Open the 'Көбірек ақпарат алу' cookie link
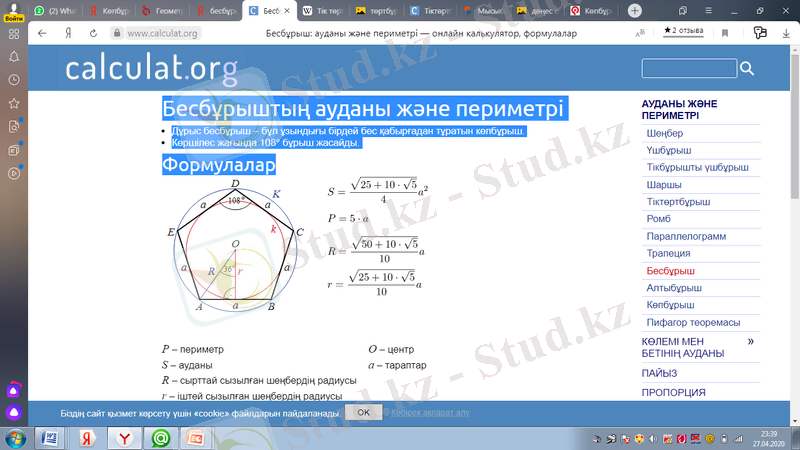This screenshot has height=450, width=800. tap(430, 412)
